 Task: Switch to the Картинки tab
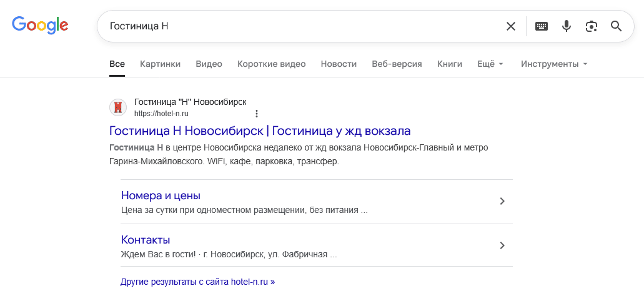(x=160, y=64)
